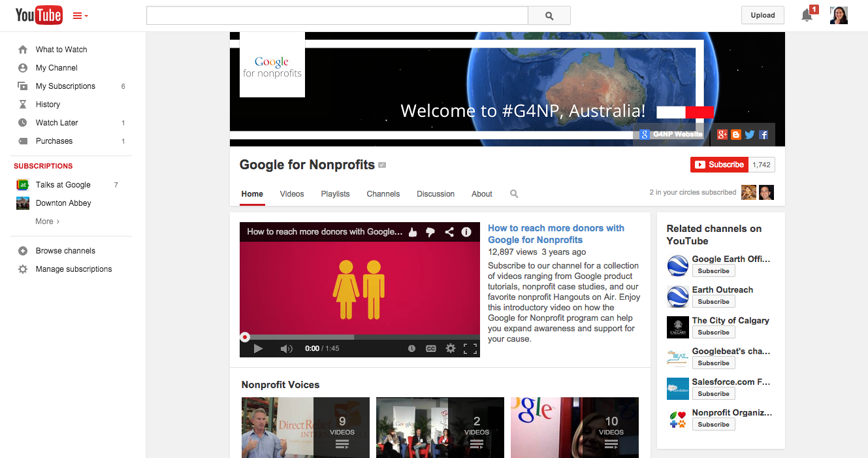
Task: Open My Subscriptions in sidebar
Action: [x=65, y=86]
